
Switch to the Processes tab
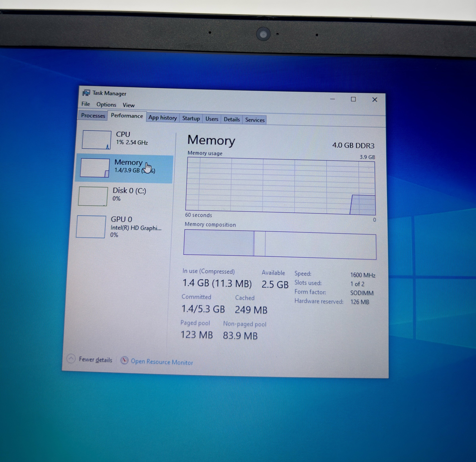point(93,115)
